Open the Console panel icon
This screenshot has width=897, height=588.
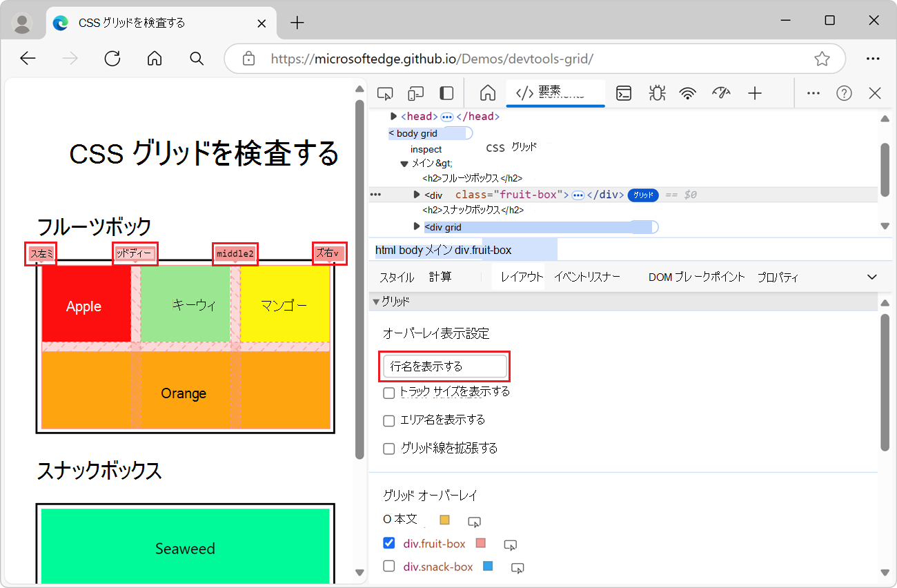tap(624, 92)
